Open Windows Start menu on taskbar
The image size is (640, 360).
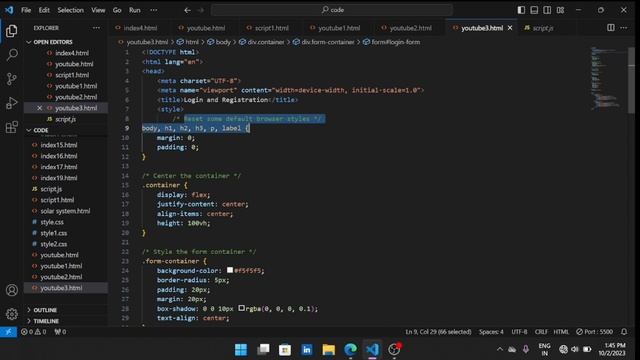coord(241,349)
